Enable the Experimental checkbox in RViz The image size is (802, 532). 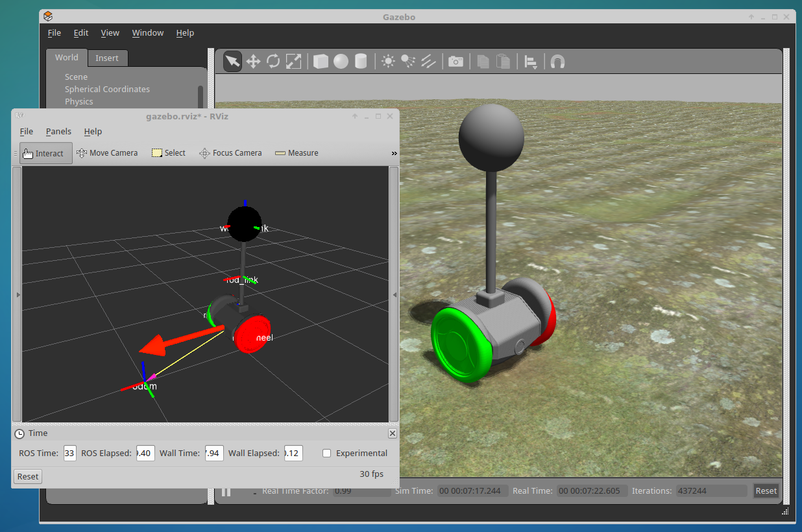pos(326,453)
